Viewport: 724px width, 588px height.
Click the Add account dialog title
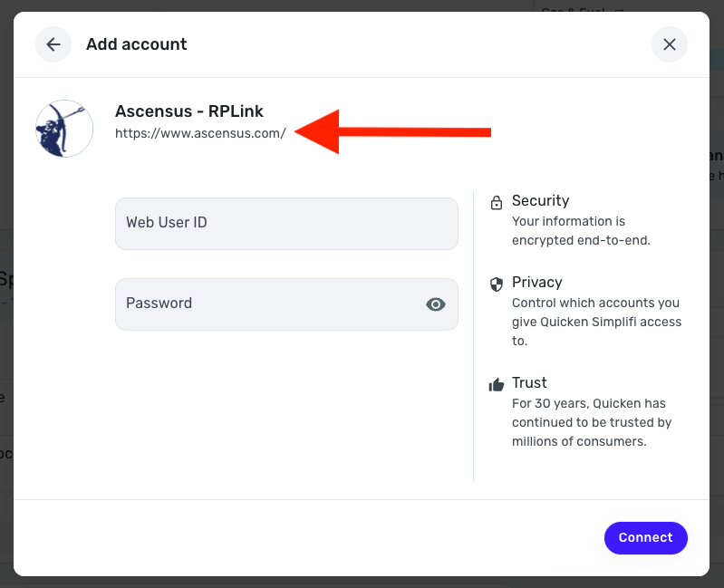pyautogui.click(x=136, y=44)
